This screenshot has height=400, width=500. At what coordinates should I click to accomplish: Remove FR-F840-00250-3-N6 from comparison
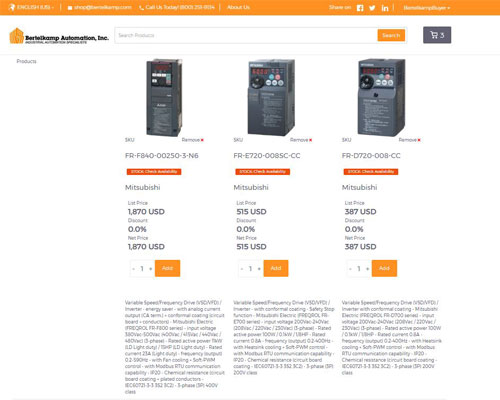[193, 140]
